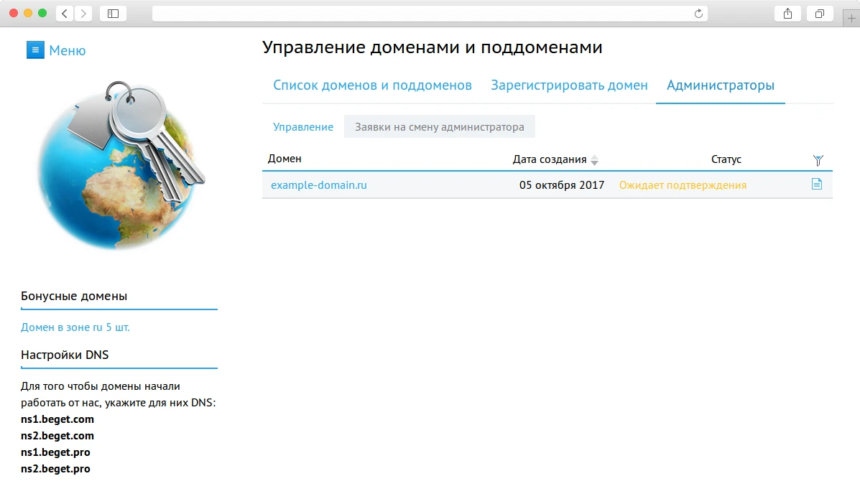Sort the table descending by Дата создания

click(x=594, y=162)
